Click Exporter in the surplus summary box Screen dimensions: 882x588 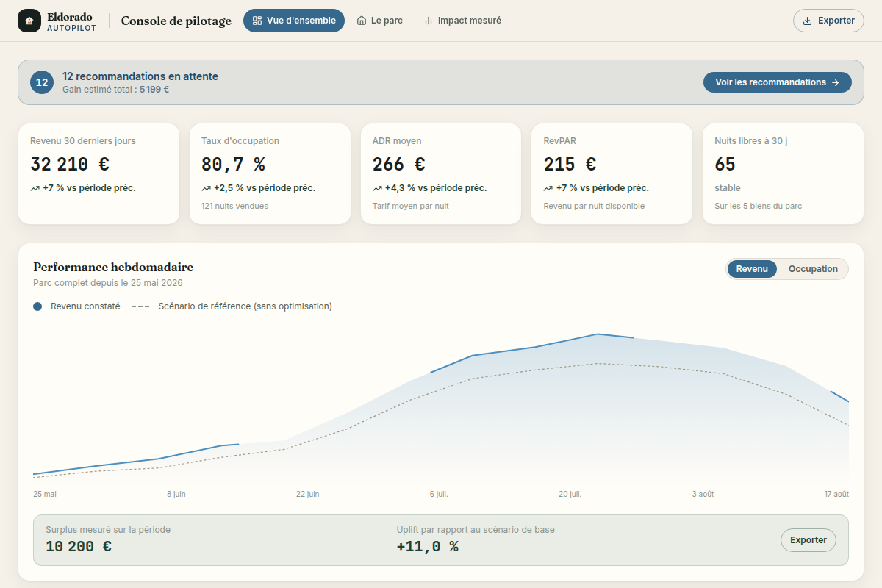(808, 540)
